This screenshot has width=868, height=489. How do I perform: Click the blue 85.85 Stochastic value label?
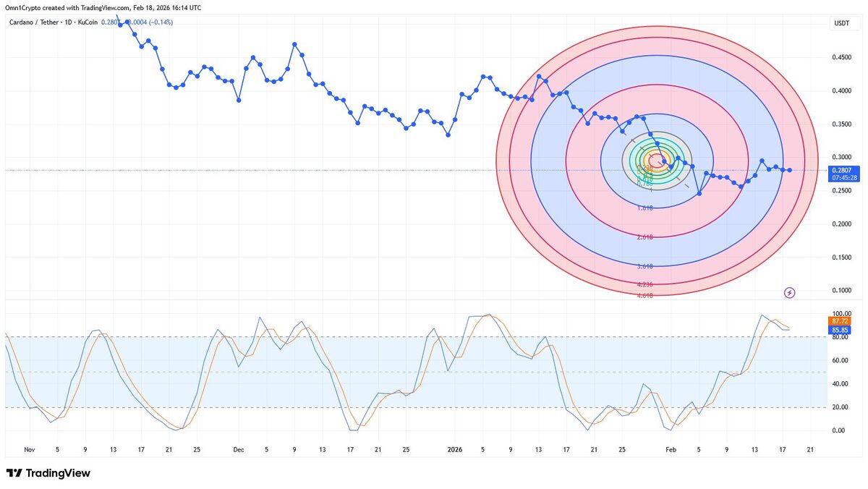(841, 330)
